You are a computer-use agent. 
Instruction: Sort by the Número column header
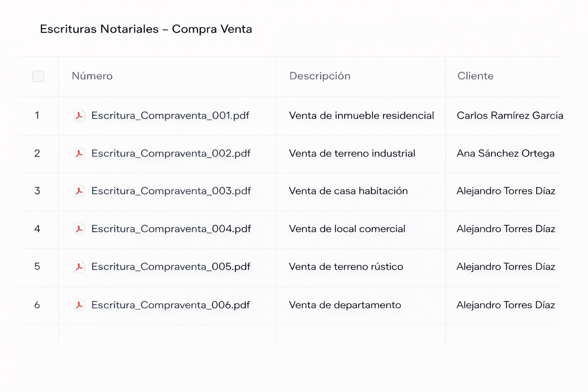click(92, 76)
